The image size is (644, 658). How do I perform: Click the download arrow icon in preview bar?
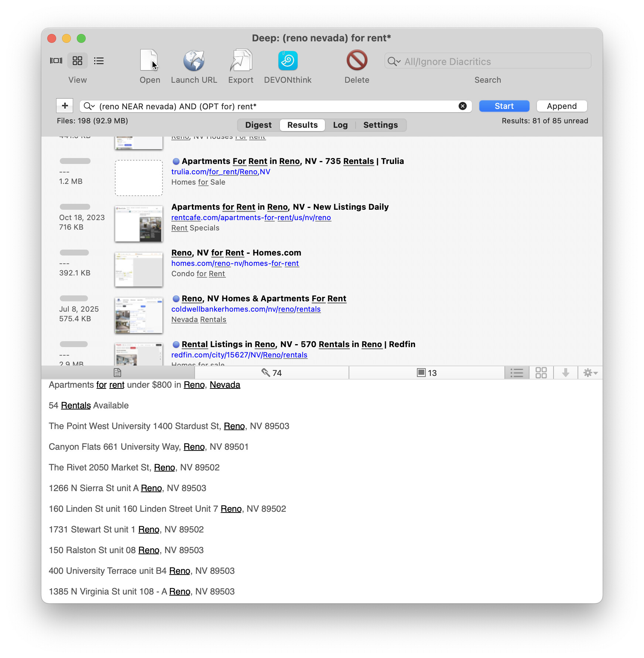click(565, 373)
